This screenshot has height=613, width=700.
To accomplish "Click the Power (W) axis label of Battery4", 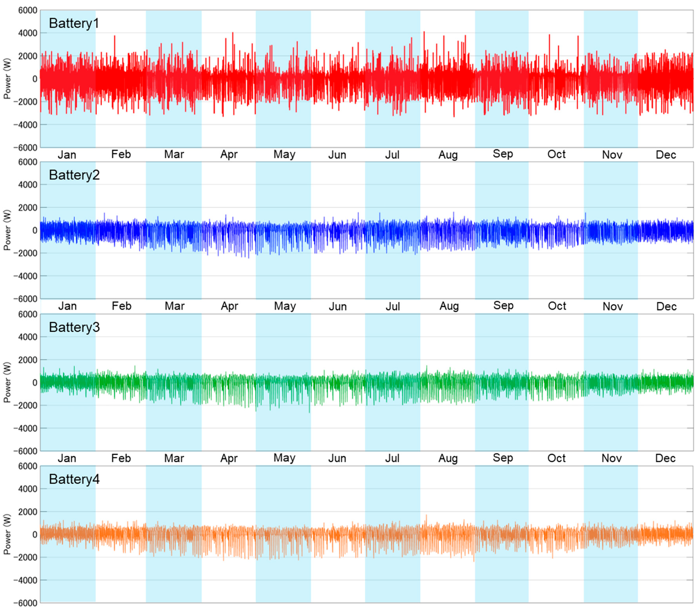I will pyautogui.click(x=7, y=534).
